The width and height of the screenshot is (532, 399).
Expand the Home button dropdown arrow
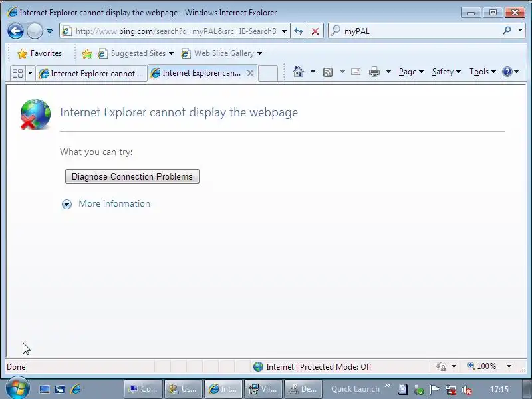[313, 72]
